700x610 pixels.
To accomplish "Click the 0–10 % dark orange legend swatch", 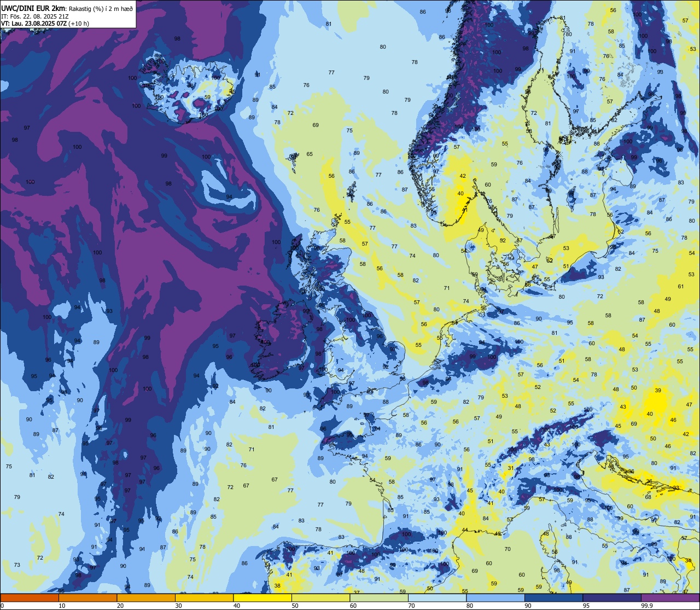I will [30, 597].
